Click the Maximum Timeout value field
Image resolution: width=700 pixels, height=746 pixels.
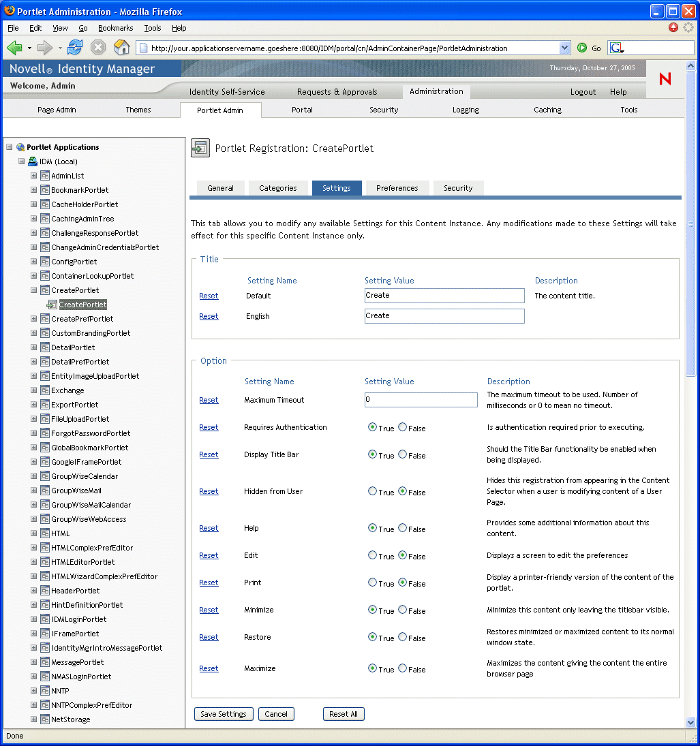pyautogui.click(x=421, y=400)
